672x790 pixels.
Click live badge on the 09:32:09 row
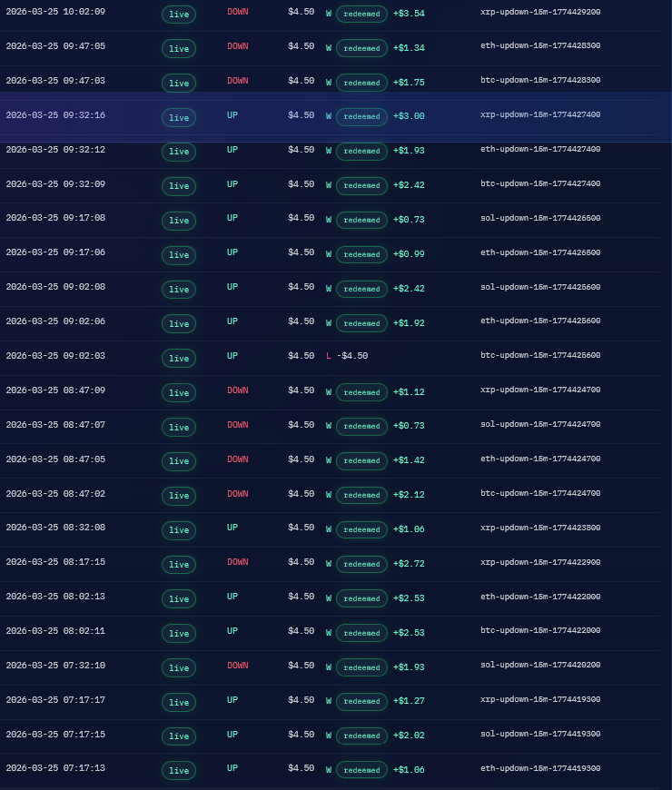179,186
